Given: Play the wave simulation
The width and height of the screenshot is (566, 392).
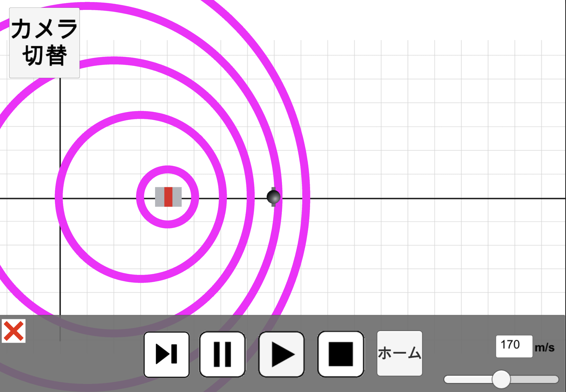Looking at the screenshot, I should click(282, 354).
